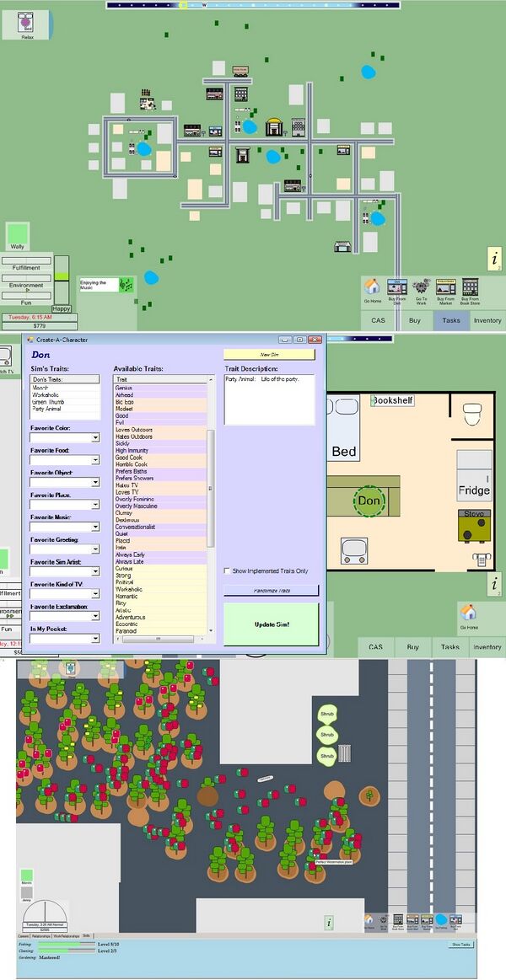
Task: Click the Buy From Deli icon
Action: click(x=396, y=287)
